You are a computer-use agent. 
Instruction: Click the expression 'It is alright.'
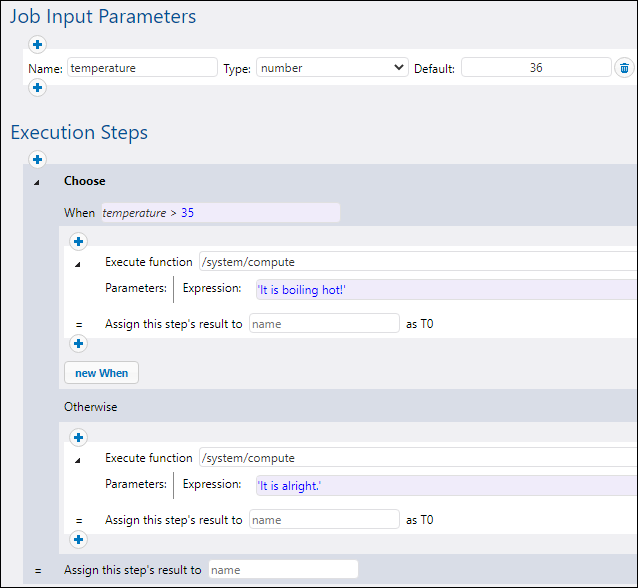point(440,485)
